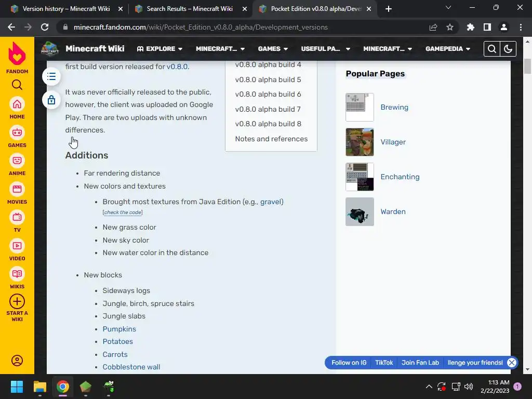Jump to v0.8.0 alpha build 5
532x399 pixels.
coord(268,79)
